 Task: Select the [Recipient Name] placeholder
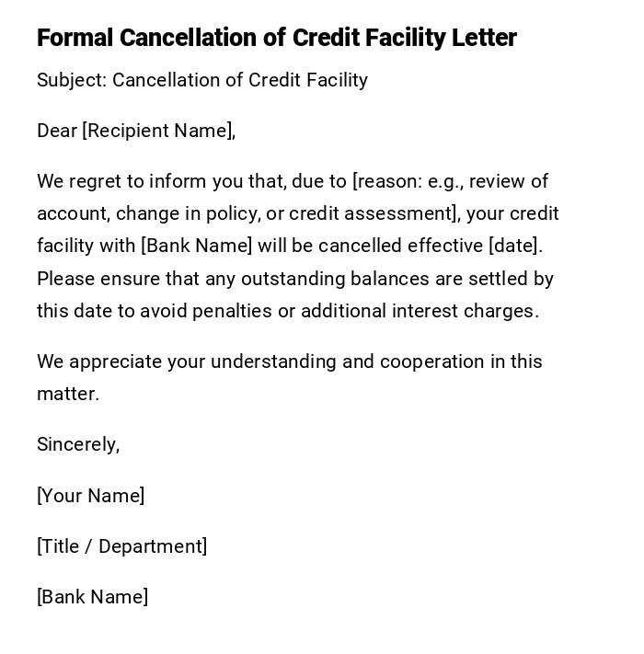pyautogui.click(x=158, y=131)
